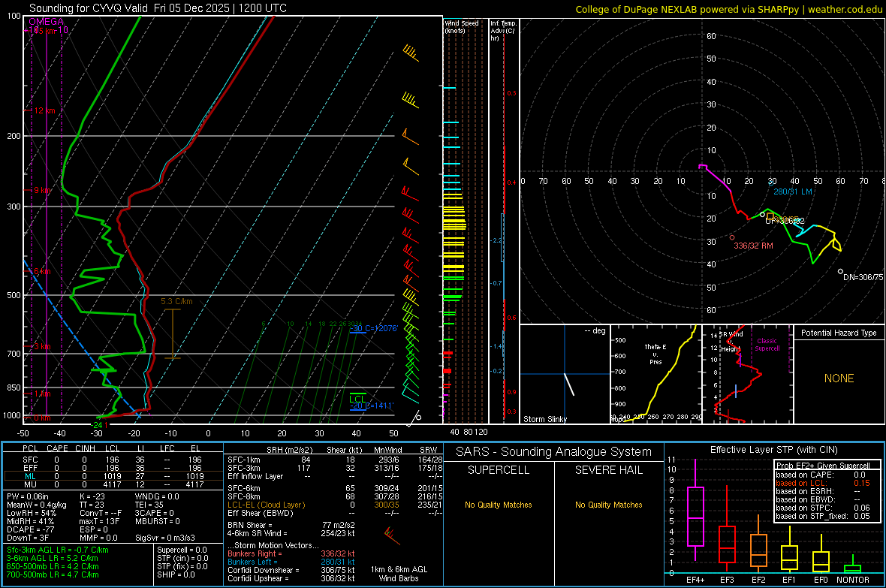Click the 850-500mb LR lapse rate line
The height and width of the screenshot is (588, 886).
53,566
